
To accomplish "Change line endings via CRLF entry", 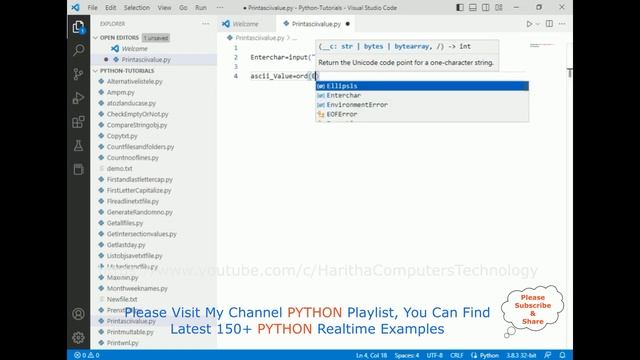I will [x=456, y=355].
